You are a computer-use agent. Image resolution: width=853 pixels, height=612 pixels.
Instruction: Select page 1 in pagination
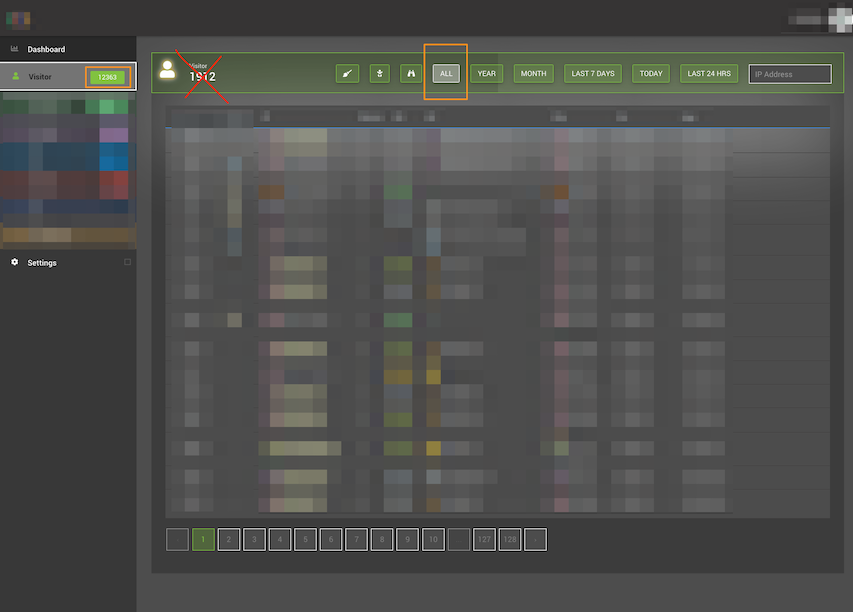pos(203,540)
